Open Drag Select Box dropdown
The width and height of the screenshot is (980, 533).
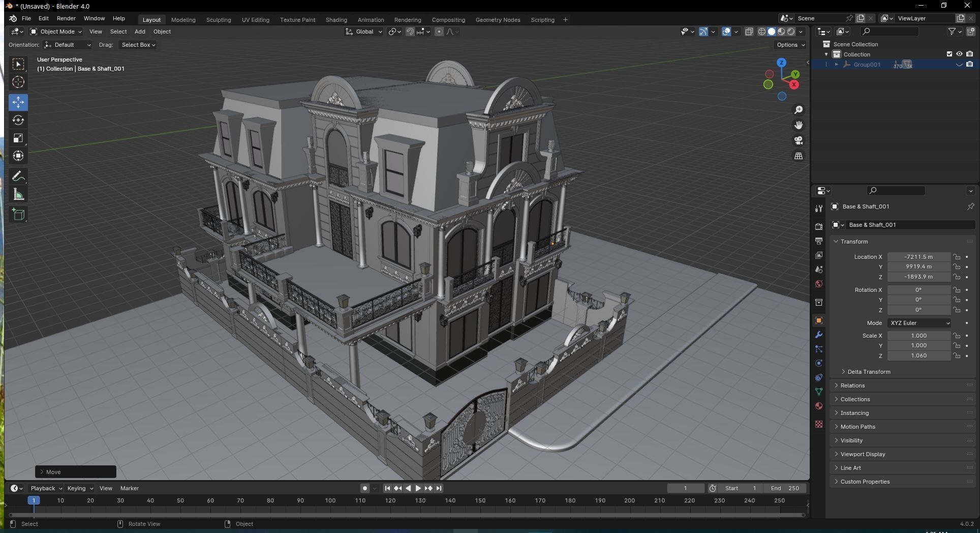coord(138,45)
